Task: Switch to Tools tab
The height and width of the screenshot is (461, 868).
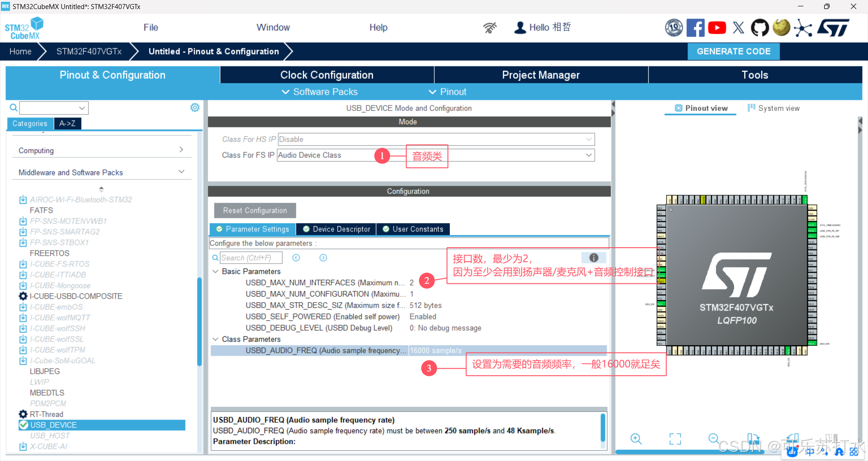Action: click(x=755, y=75)
